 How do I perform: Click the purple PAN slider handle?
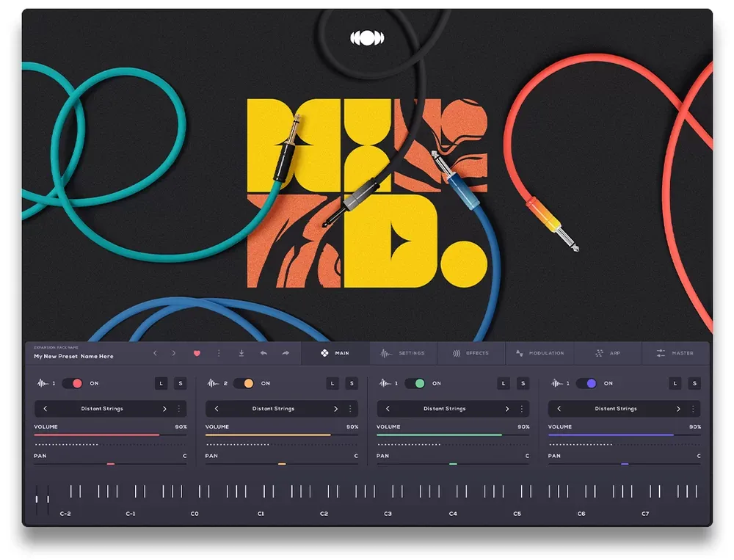coord(625,464)
